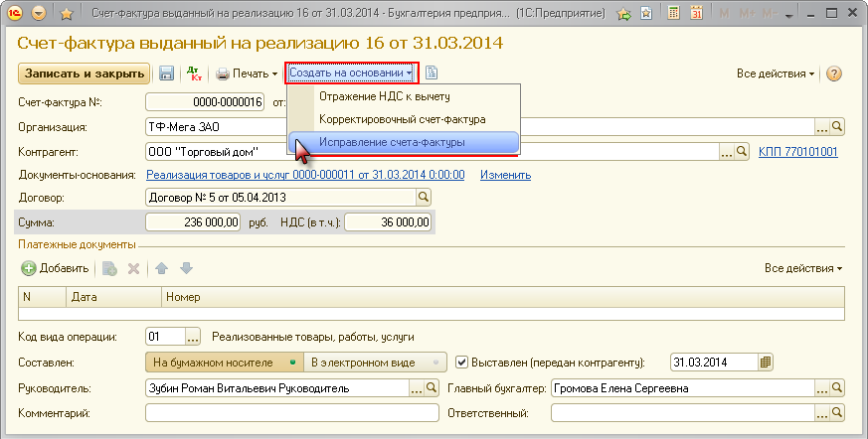
Task: Add to favorites using star with green arrow
Action: [623, 14]
